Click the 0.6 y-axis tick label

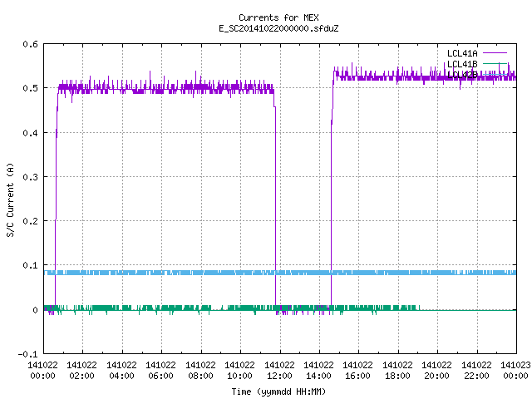[x=30, y=44]
